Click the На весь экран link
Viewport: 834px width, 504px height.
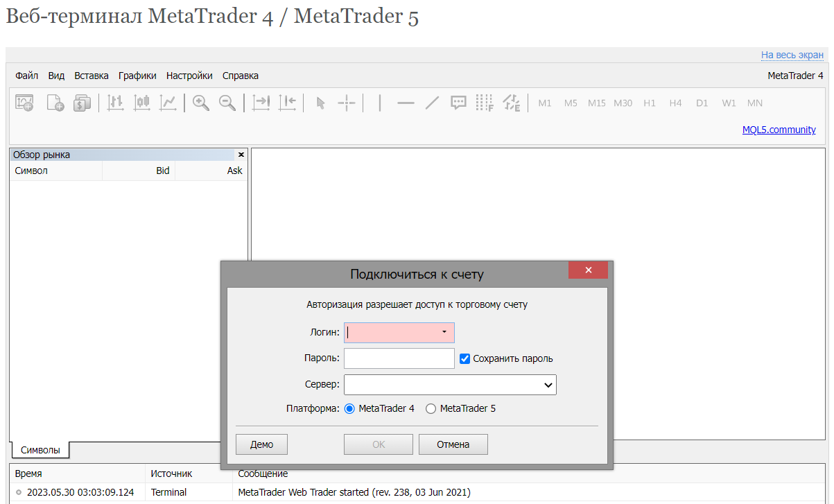792,55
